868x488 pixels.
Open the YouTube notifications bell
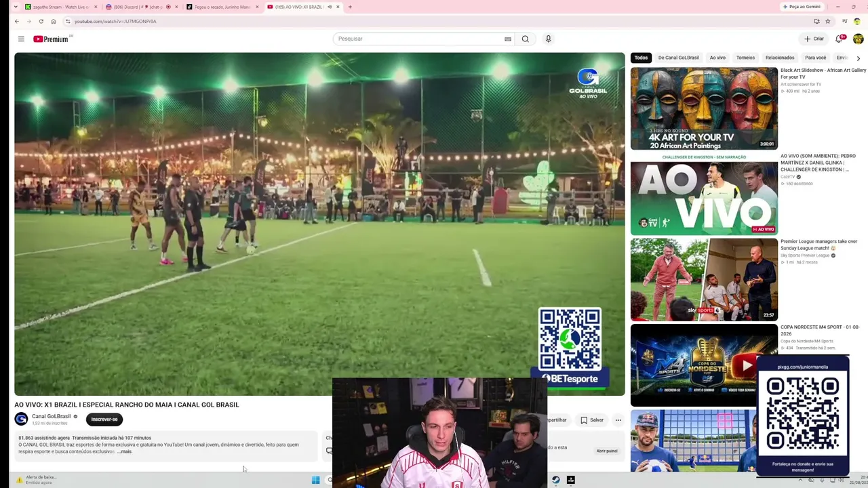pos(840,39)
